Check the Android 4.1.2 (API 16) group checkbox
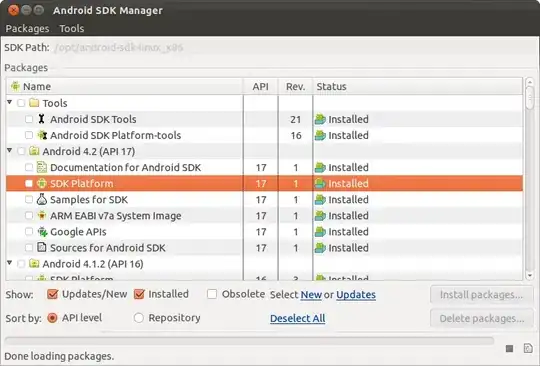540x366 pixels. tap(21, 264)
